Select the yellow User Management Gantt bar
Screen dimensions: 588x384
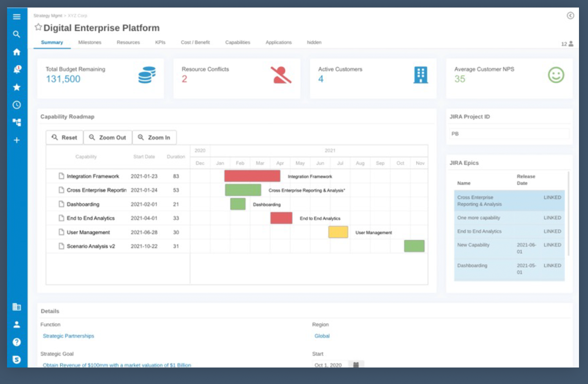pos(338,232)
